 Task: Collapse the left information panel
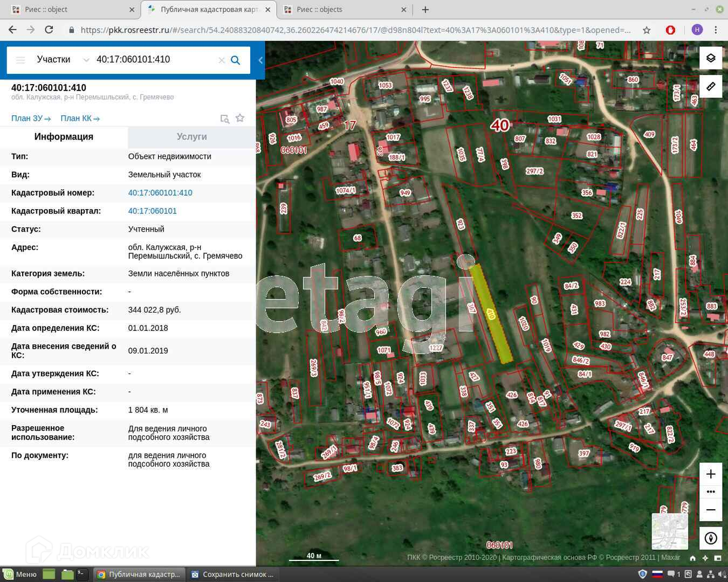[x=260, y=60]
